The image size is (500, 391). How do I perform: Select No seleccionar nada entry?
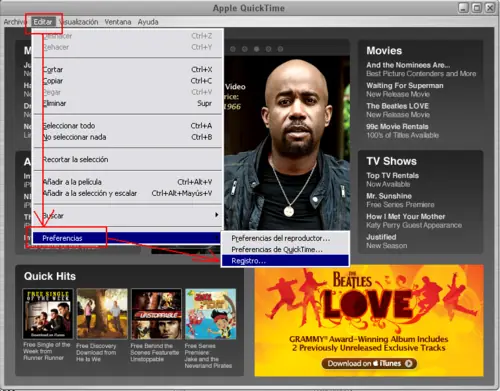tap(127, 137)
